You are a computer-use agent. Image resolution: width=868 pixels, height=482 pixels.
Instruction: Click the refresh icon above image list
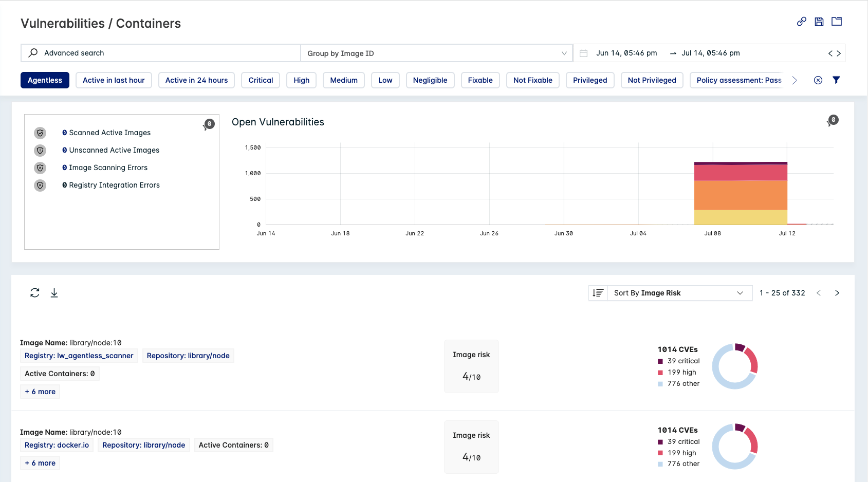pos(35,293)
